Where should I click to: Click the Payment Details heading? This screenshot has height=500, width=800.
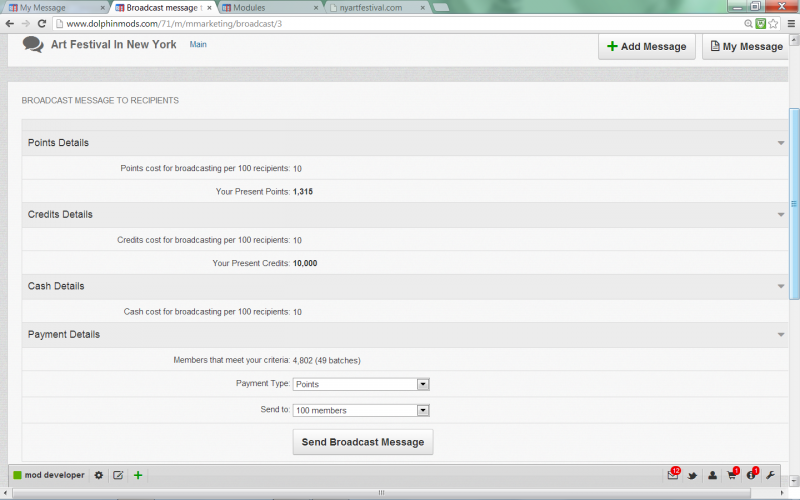[64, 335]
